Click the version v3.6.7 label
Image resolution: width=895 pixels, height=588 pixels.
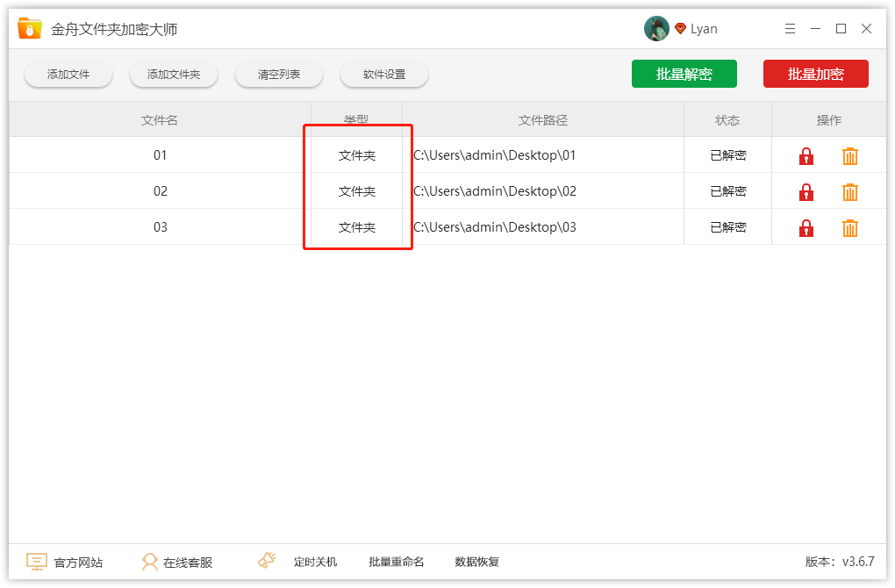click(840, 562)
